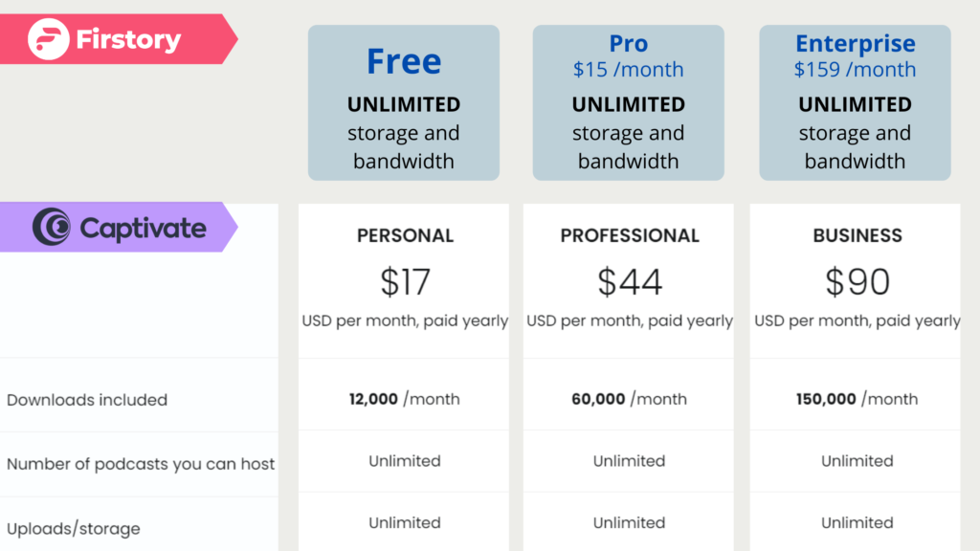Select the PERSONAL plan heading
Image resolution: width=980 pixels, height=551 pixels.
(x=405, y=235)
